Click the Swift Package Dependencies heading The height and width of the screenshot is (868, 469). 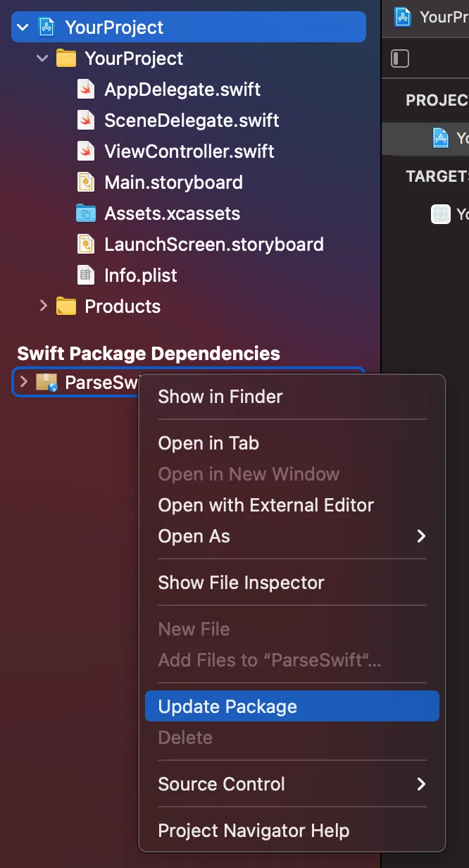pyautogui.click(x=149, y=354)
